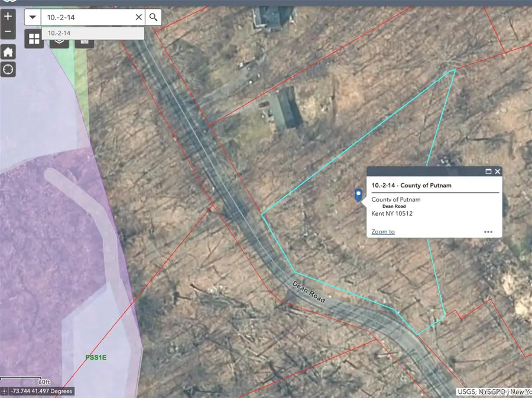
Task: Click the legend icon beside the layer list
Action: 84,42
